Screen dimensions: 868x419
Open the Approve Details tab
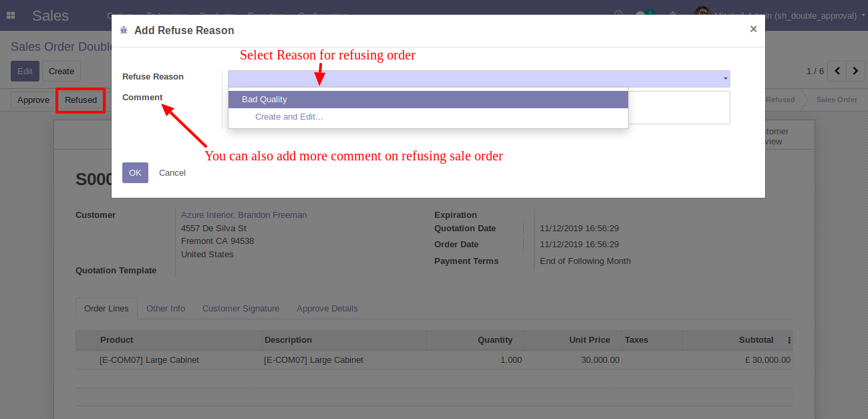pyautogui.click(x=327, y=309)
